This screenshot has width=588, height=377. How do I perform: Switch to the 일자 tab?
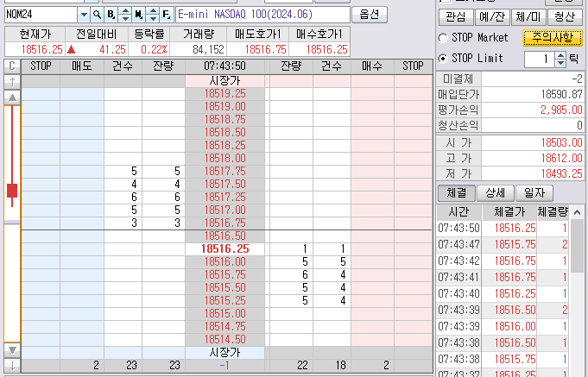[534, 193]
